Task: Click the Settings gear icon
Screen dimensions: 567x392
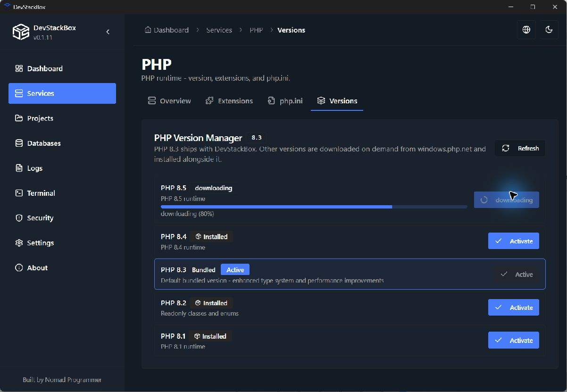Action: pyautogui.click(x=19, y=243)
